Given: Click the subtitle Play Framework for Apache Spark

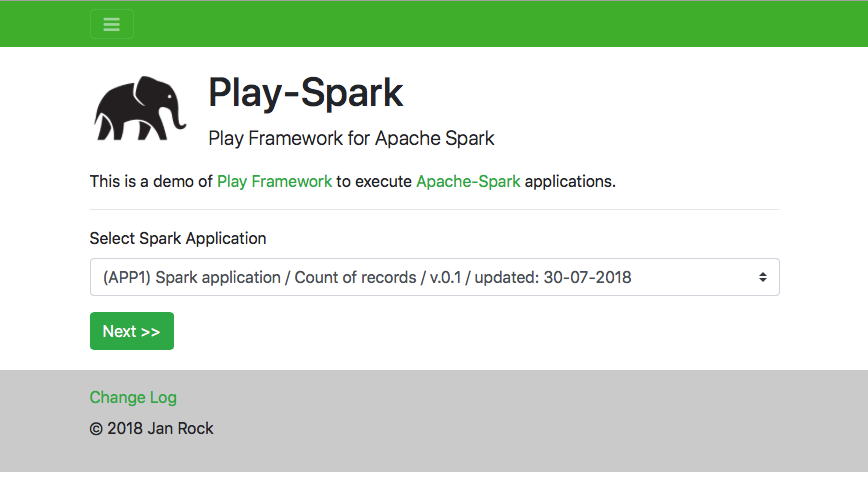Looking at the screenshot, I should (351, 138).
